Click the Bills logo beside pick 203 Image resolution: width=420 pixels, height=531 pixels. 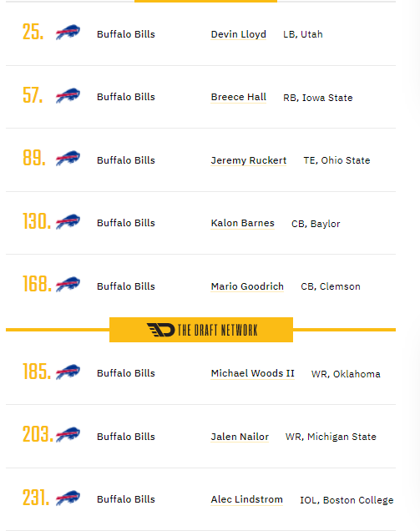(x=68, y=434)
